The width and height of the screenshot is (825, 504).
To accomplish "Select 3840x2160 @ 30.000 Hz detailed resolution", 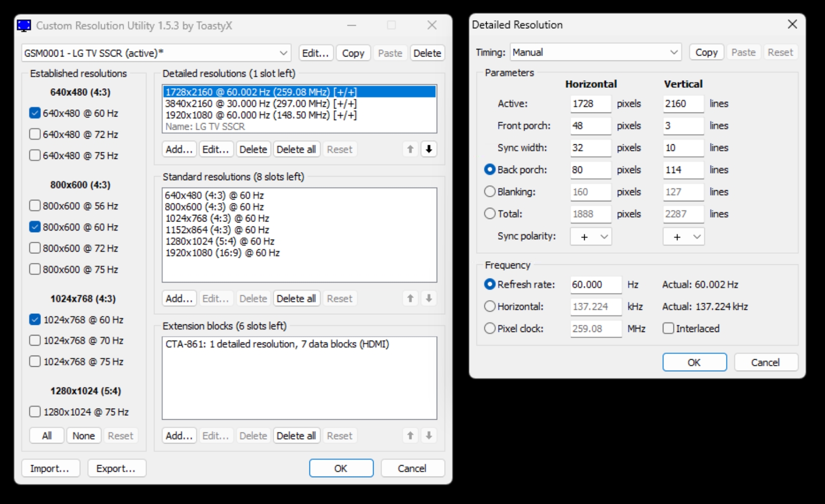I will [x=261, y=103].
